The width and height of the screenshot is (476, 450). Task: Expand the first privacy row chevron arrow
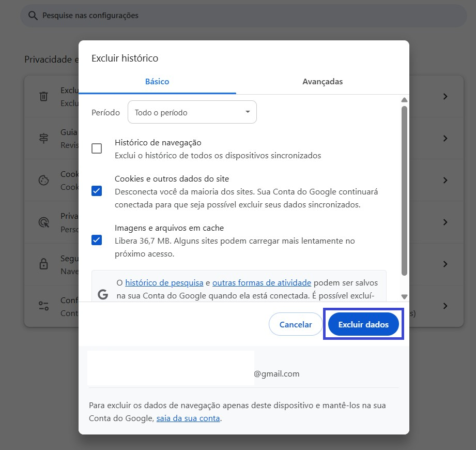click(x=445, y=97)
